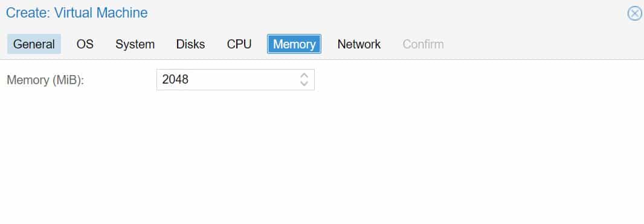Click the highlighted Memory tab
The image size is (644, 224).
click(294, 44)
